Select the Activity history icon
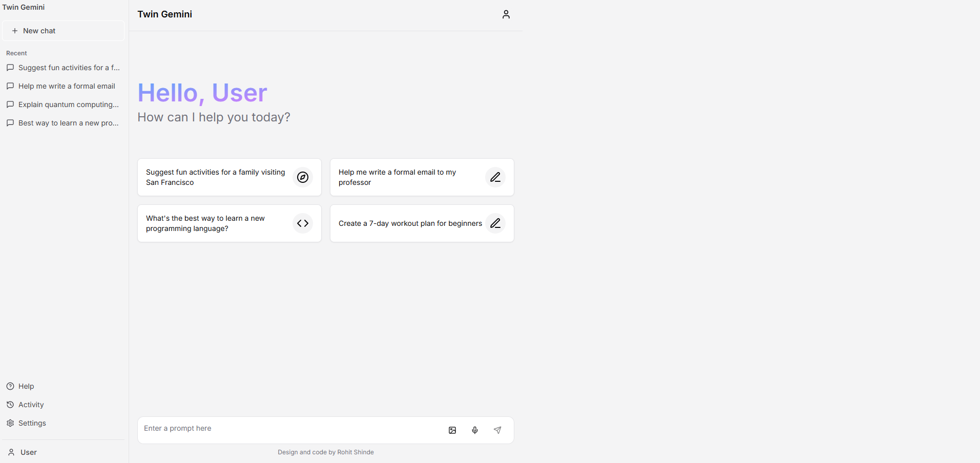This screenshot has width=980, height=463. click(x=10, y=405)
